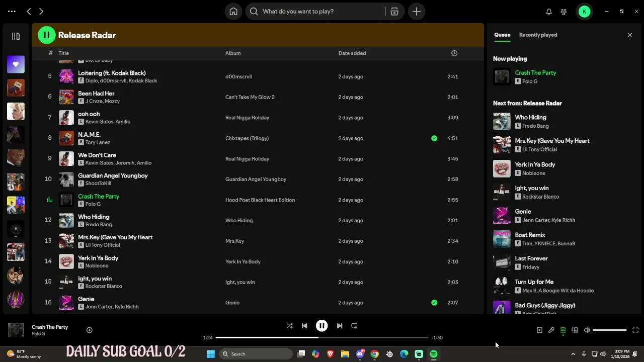The height and width of the screenshot is (362, 644).
Task: Select the Guardian Angel Youngboy track row
Action: 258,179
